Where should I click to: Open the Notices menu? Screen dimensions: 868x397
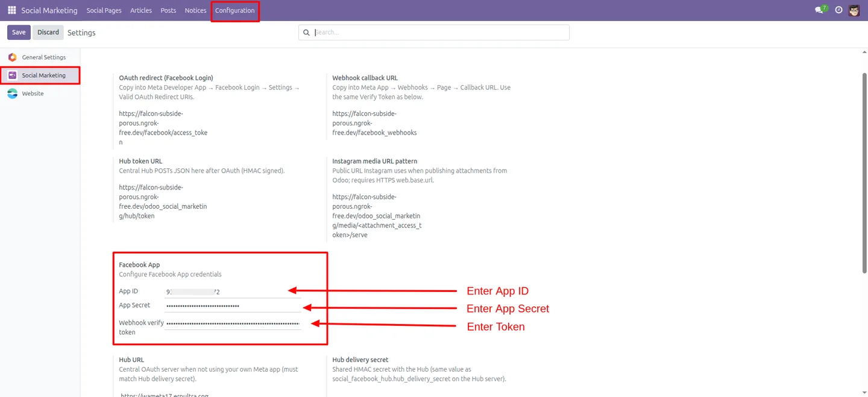[195, 10]
